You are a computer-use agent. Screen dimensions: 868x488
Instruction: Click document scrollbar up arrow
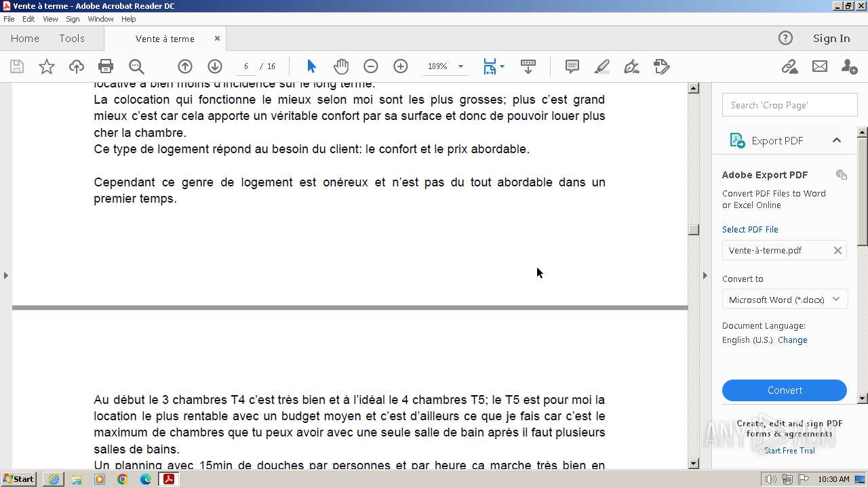point(693,88)
